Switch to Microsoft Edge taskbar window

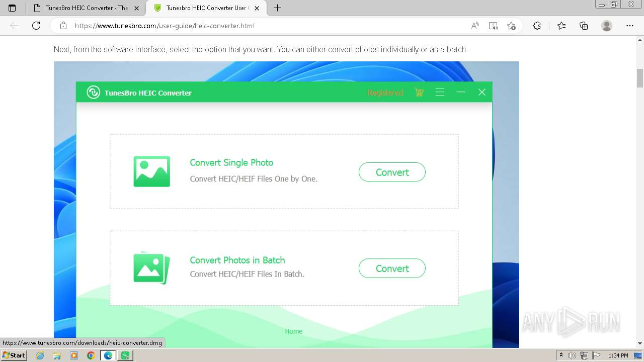108,355
